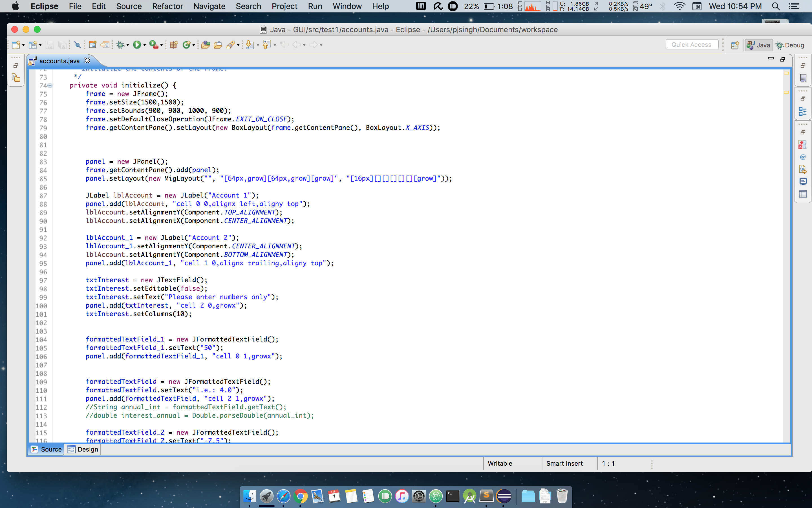Click the New Java Class icon
Image resolution: width=812 pixels, height=508 pixels.
tap(187, 45)
